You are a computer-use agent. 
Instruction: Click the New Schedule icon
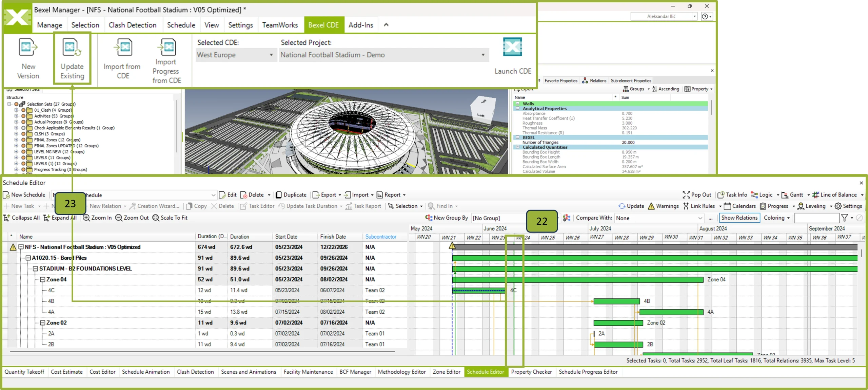(x=6, y=195)
